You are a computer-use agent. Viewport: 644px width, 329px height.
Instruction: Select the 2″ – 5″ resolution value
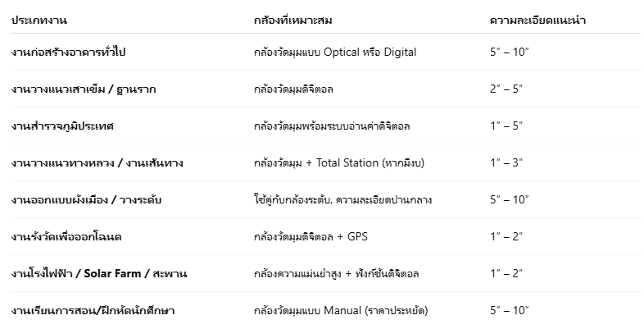tap(506, 89)
